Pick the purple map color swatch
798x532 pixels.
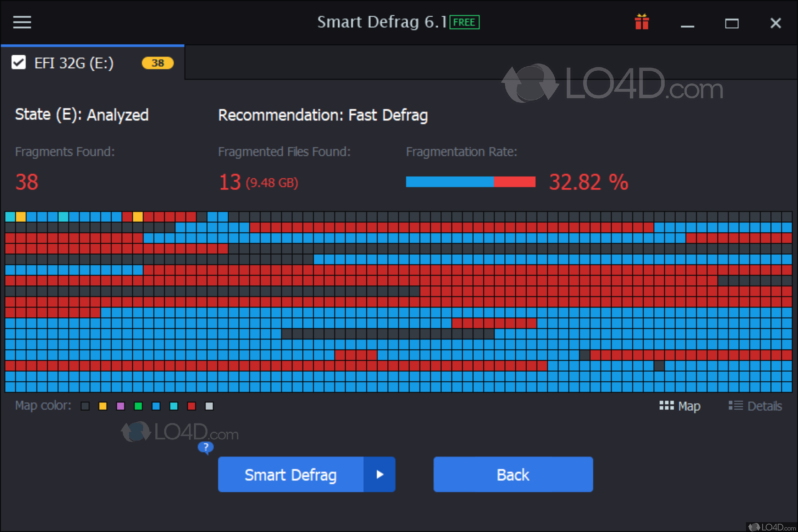121,406
